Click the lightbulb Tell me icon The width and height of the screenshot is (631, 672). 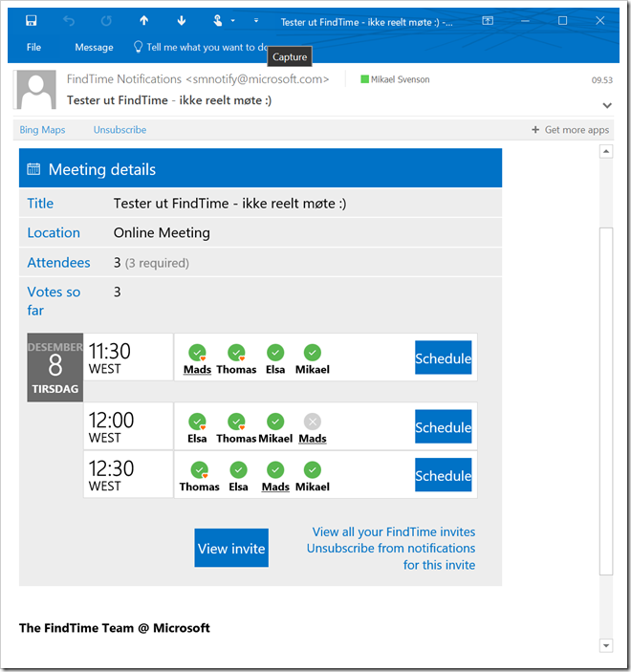click(x=138, y=47)
